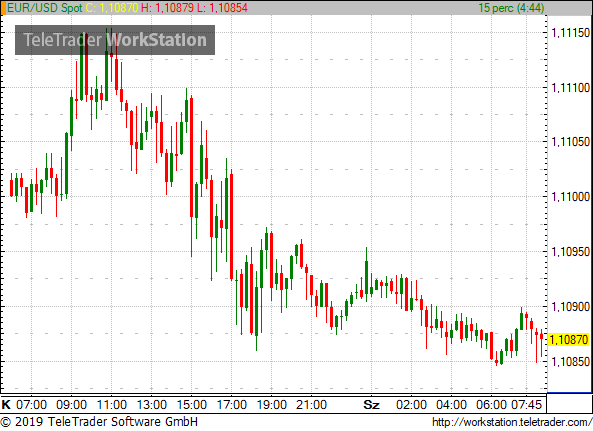Click the EUR/USD Spot title label

[x=45, y=8]
